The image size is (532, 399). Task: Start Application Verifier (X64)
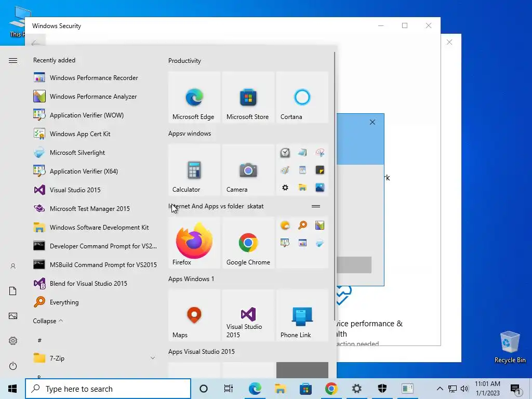pyautogui.click(x=95, y=171)
